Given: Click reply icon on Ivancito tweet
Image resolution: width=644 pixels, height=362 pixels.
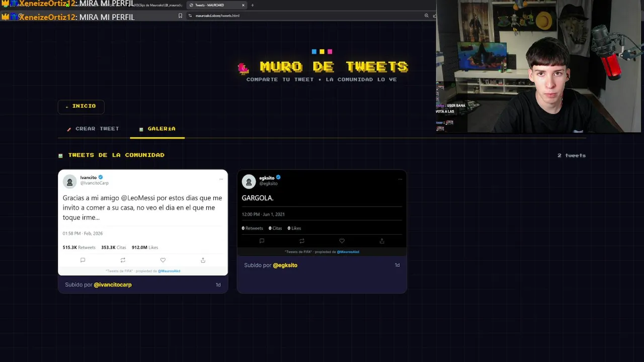Looking at the screenshot, I should [83, 260].
